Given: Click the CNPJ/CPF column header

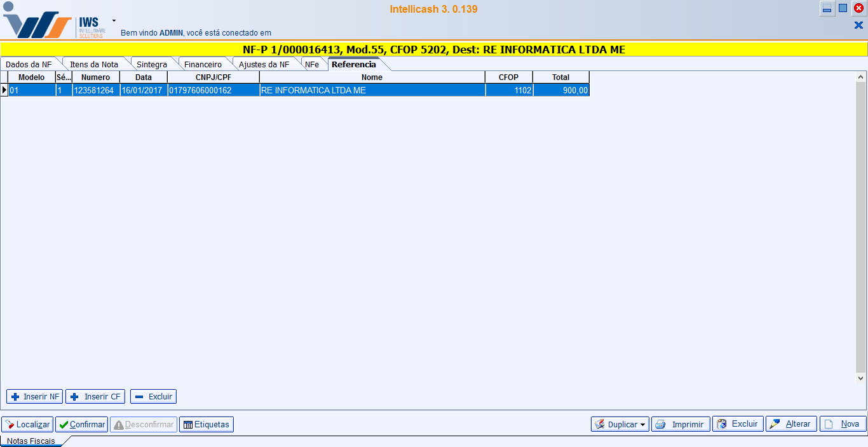Looking at the screenshot, I should [x=214, y=77].
